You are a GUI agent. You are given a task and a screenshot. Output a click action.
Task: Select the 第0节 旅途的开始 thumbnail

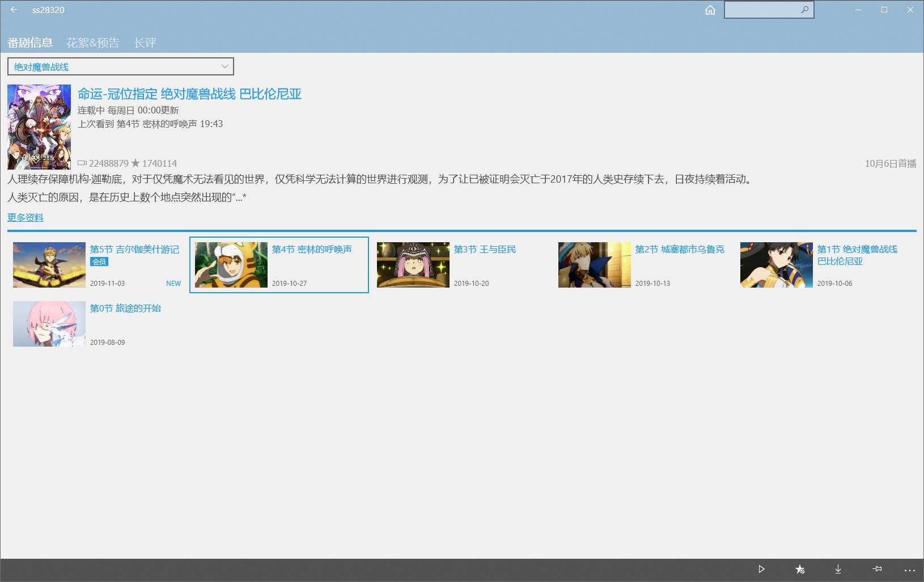(49, 324)
